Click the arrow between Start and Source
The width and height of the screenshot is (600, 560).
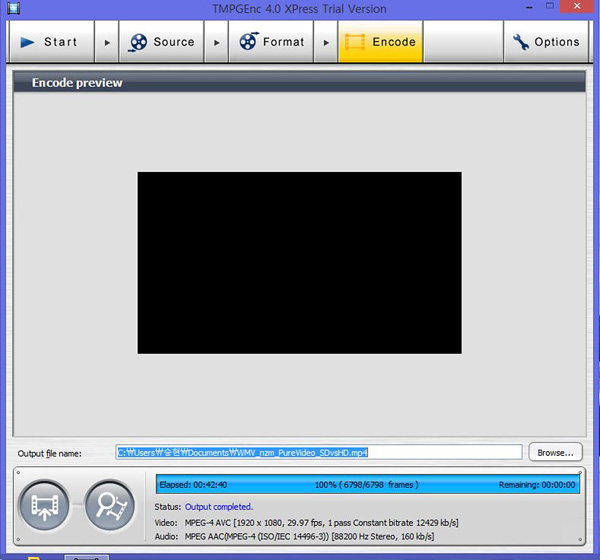107,42
